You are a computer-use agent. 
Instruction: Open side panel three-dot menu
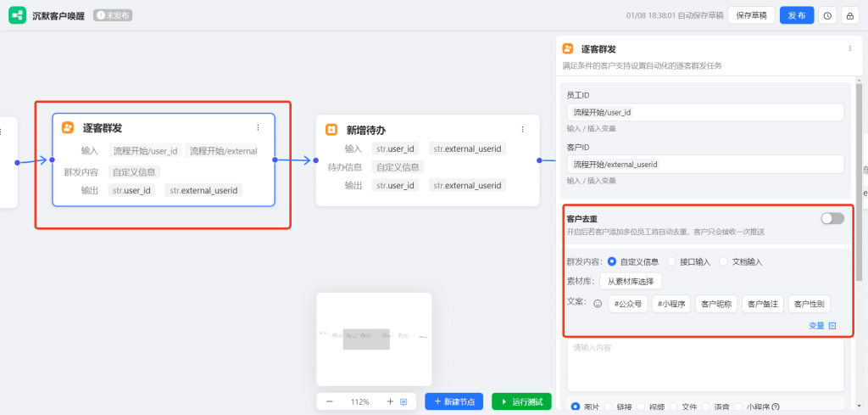point(849,48)
